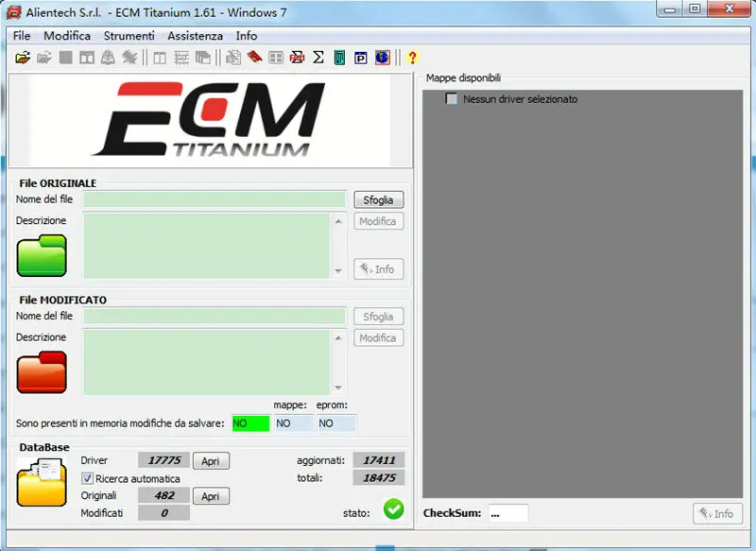Toggle the Nessun driver selezionato checkbox
The height and width of the screenshot is (551, 756).
tap(452, 99)
